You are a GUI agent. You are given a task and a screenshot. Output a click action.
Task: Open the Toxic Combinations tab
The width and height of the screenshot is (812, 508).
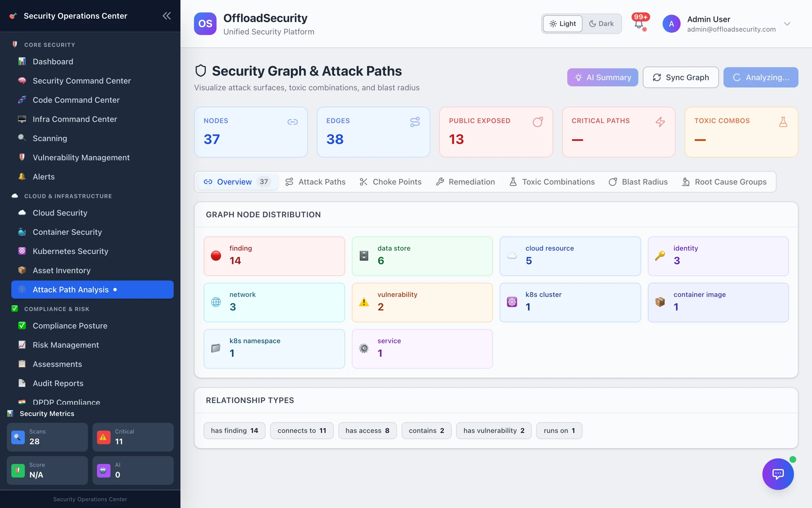pos(552,182)
